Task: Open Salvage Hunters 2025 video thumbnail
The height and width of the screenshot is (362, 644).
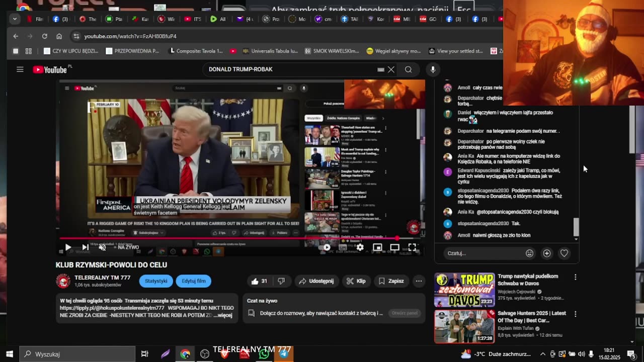Action: [464, 326]
